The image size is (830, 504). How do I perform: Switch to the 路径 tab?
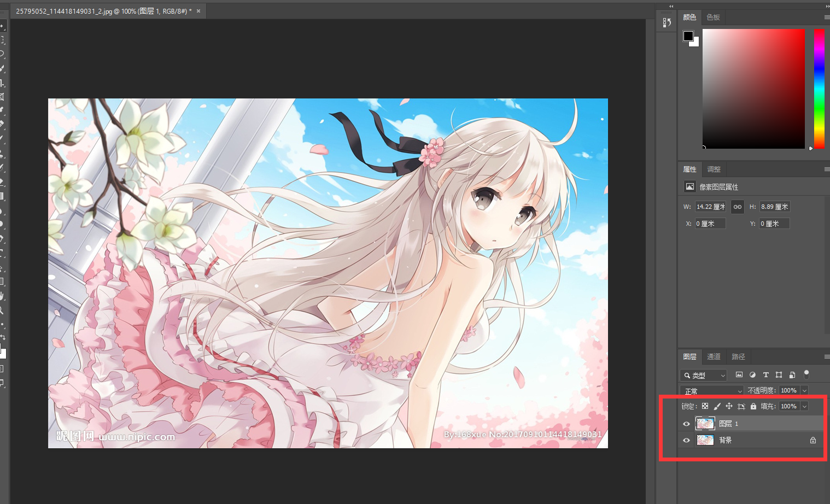click(x=738, y=356)
